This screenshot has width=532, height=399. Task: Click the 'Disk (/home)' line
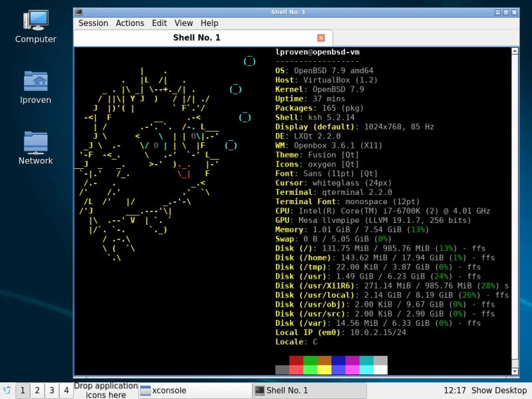click(385, 258)
